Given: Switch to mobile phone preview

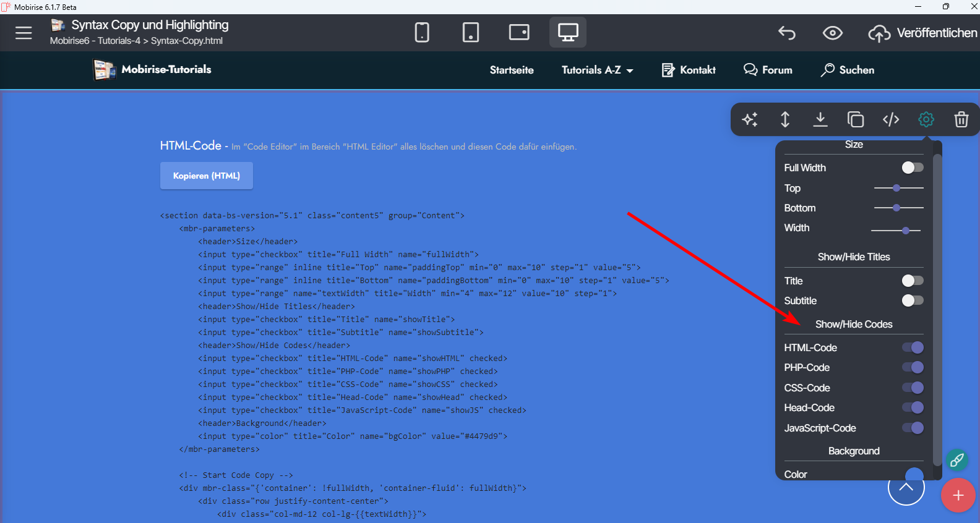Looking at the screenshot, I should (422, 32).
